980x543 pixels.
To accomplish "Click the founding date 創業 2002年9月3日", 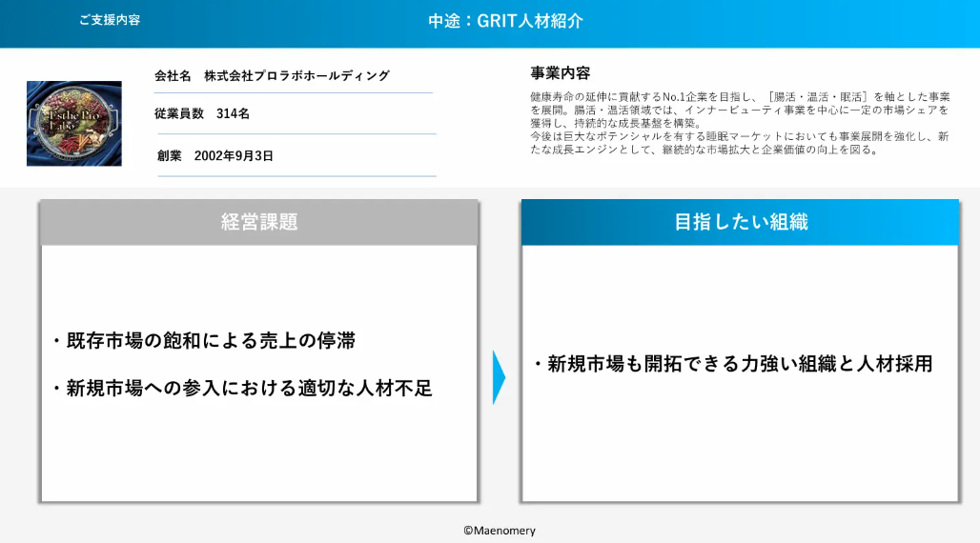I will (215, 155).
